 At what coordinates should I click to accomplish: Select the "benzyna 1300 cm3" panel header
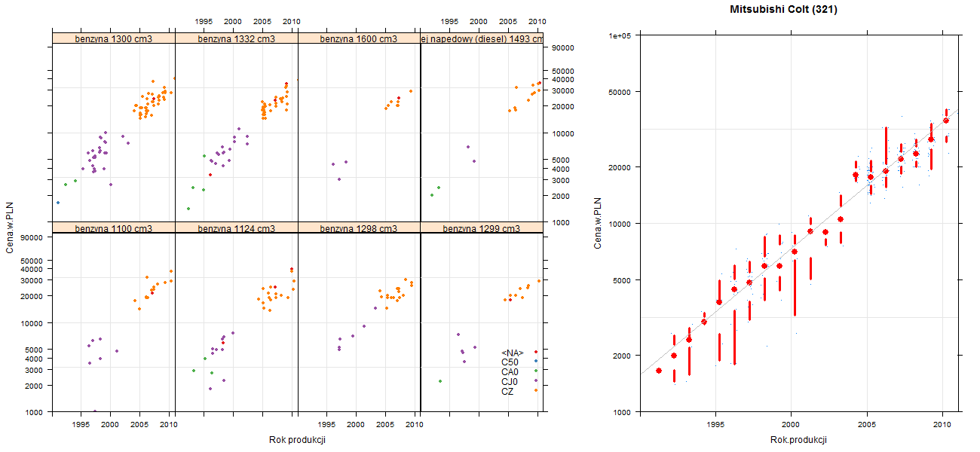click(x=114, y=38)
